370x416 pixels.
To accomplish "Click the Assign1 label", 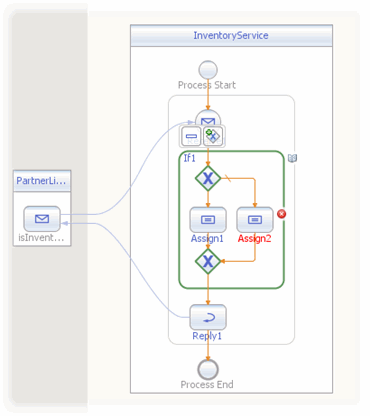I will coord(207,238).
